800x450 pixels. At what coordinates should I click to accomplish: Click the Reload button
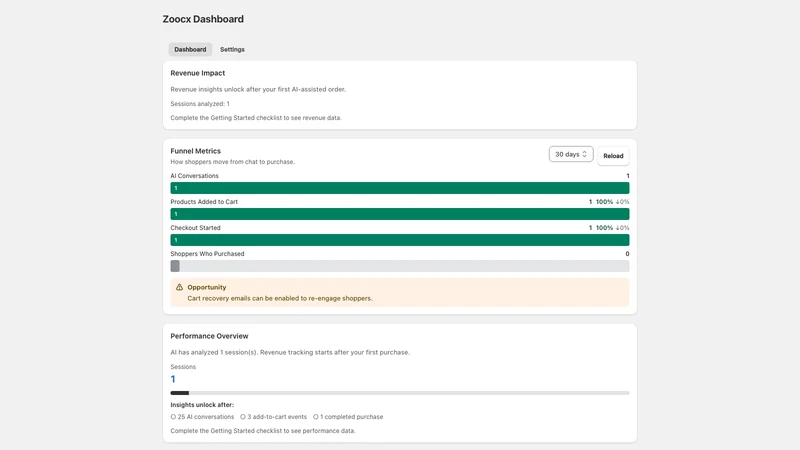point(613,156)
